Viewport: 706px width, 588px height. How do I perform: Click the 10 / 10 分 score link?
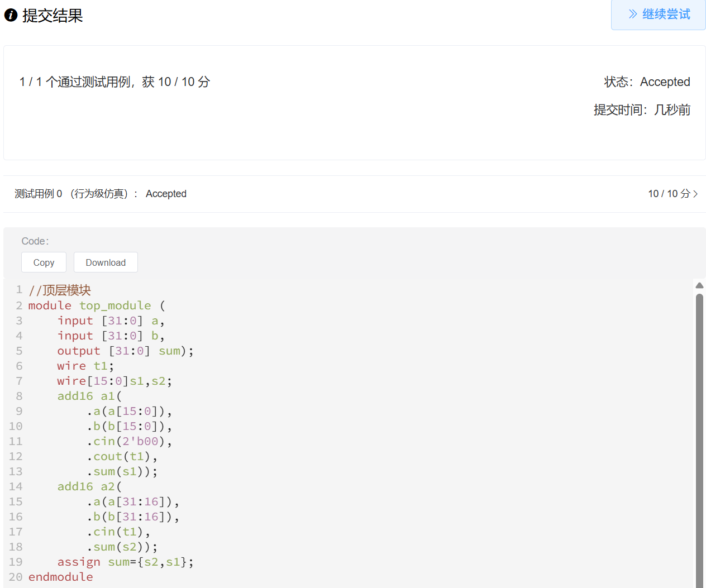point(669,194)
